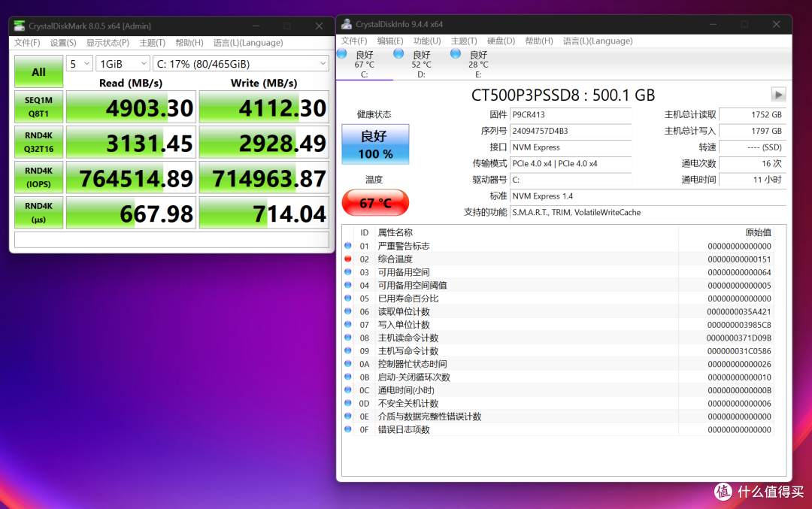
Task: Open 编辑(E) menu in CrystalDiskInfo
Action: 390,41
